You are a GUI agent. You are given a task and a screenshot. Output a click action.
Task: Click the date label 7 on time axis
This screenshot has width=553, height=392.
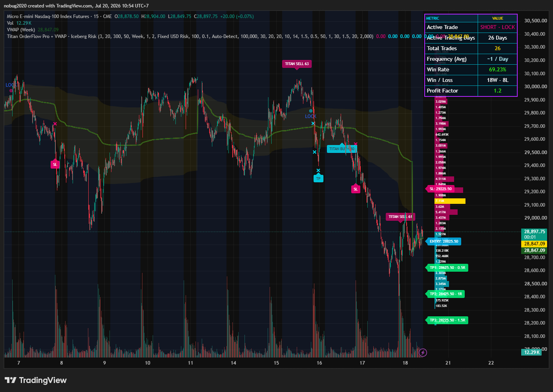coord(18,363)
